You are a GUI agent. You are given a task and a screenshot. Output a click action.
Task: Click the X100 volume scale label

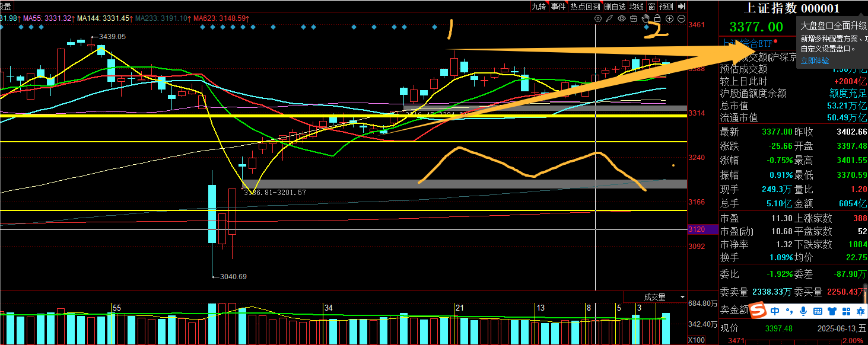pos(695,341)
